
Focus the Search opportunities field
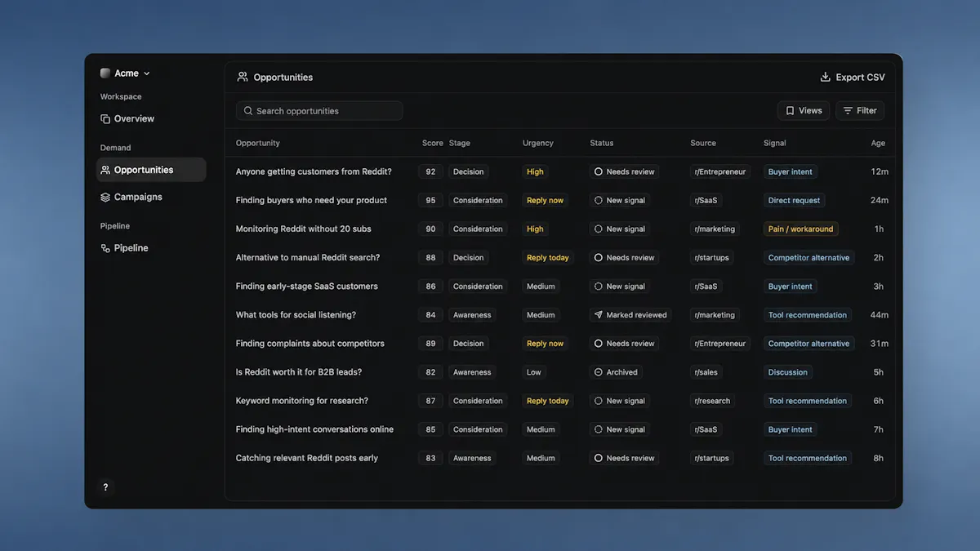coord(319,111)
